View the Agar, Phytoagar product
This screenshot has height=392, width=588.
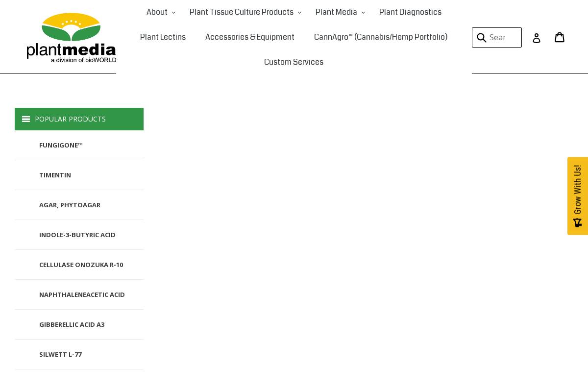70,205
